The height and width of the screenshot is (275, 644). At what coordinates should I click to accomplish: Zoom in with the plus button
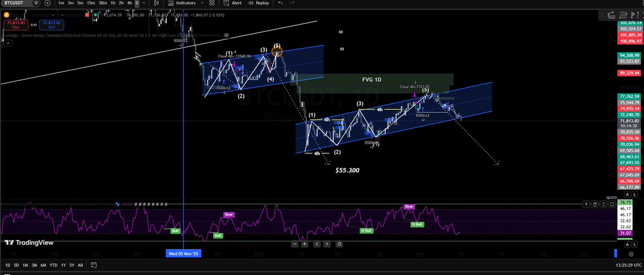click(305, 244)
